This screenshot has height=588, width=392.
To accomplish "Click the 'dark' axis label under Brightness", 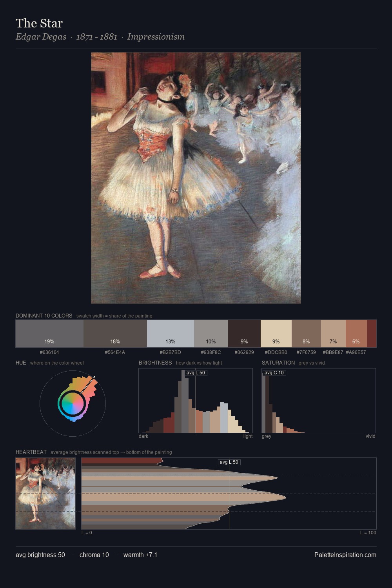I will pos(143,436).
